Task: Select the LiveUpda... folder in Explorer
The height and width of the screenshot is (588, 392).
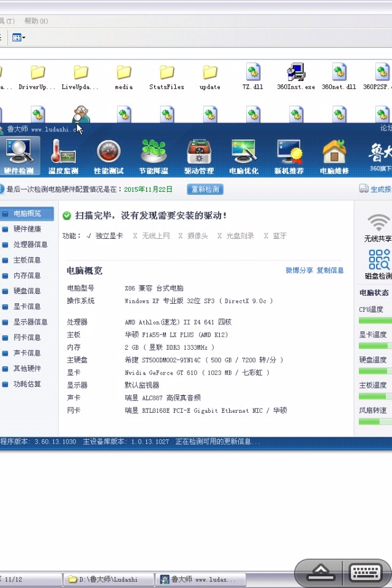Action: pyautogui.click(x=80, y=77)
